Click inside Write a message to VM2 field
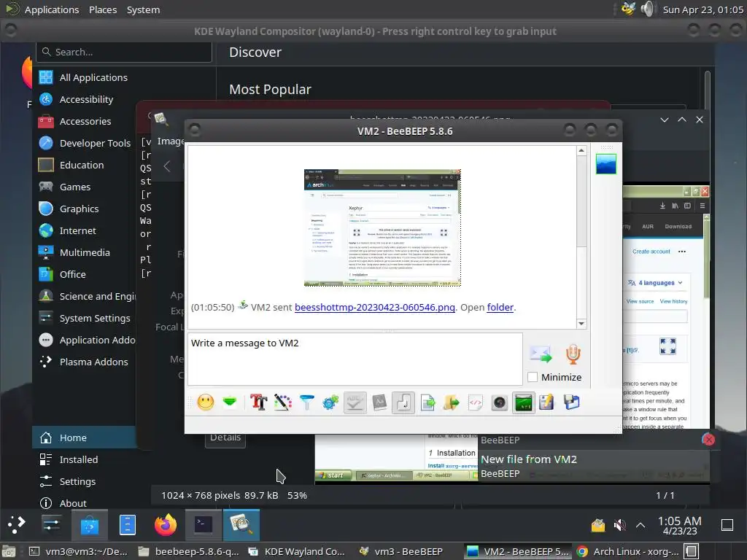747x560 pixels. (355, 359)
